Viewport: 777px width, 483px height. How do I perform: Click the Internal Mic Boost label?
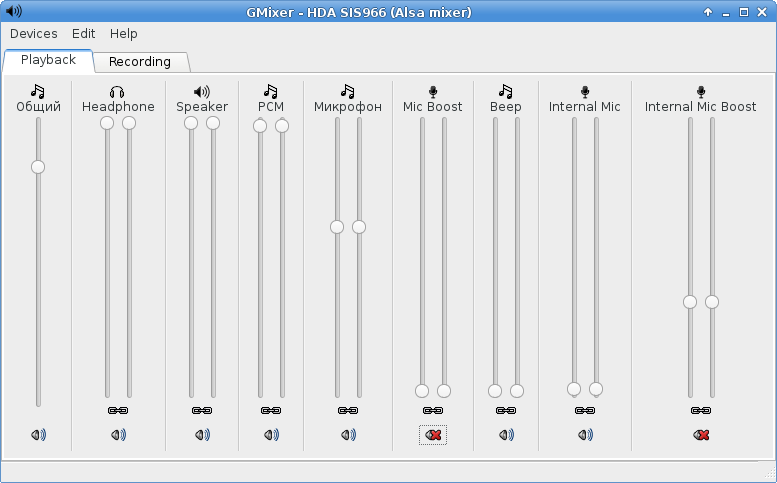click(x=701, y=107)
